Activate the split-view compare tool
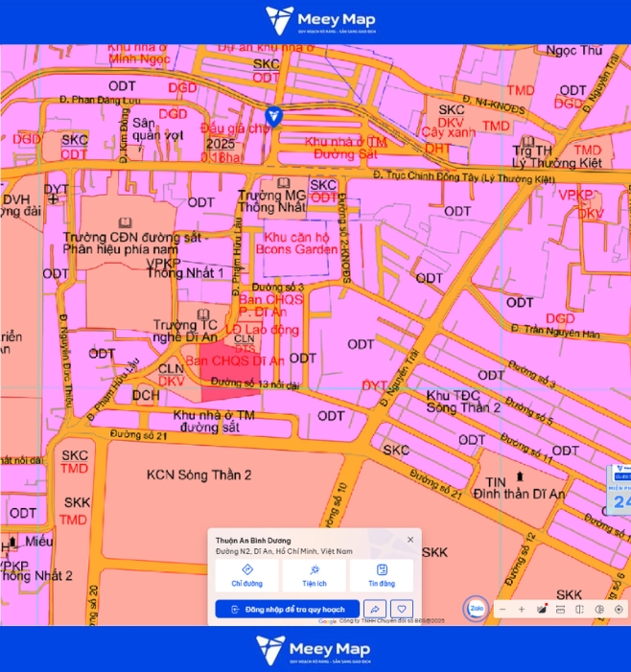 pos(579,610)
